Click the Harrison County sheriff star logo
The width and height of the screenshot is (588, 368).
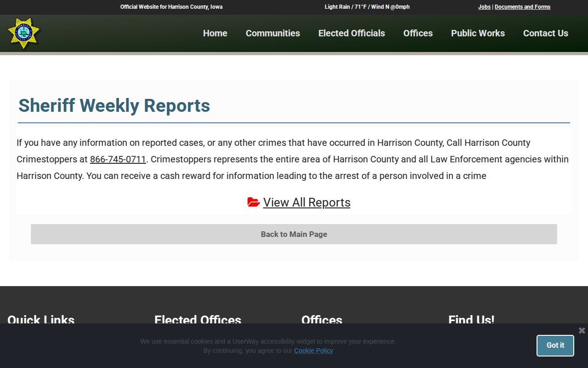24,33
